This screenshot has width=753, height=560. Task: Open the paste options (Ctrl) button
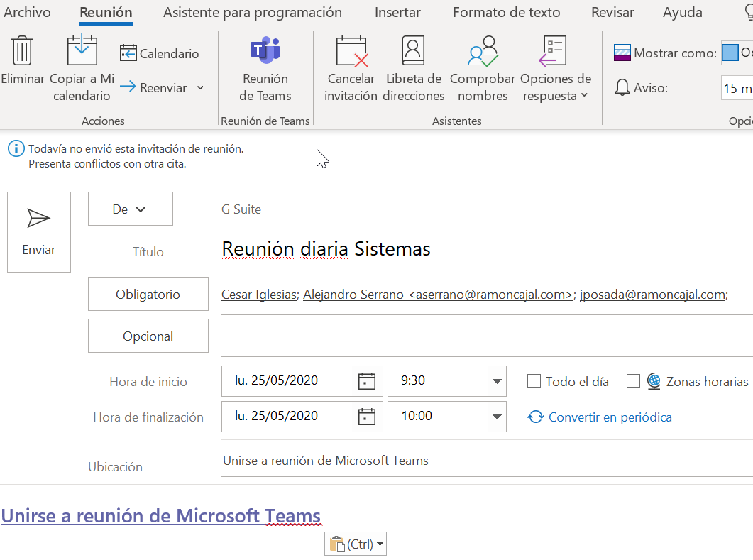pyautogui.click(x=356, y=544)
